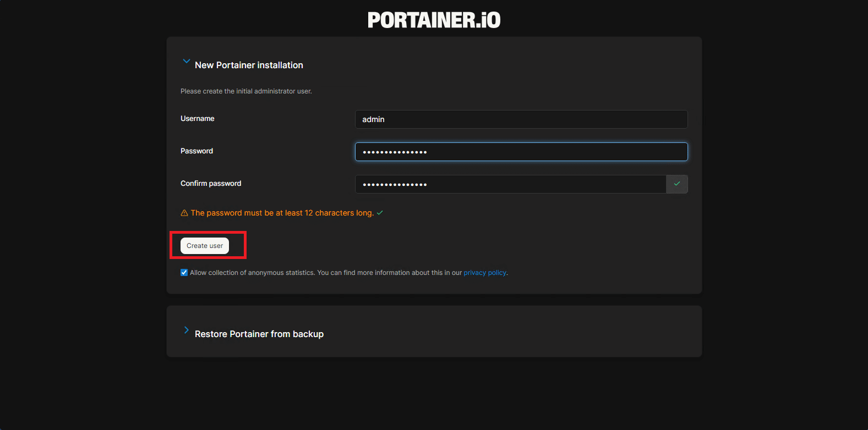Click the Restore Portainer from backup heading

259,334
